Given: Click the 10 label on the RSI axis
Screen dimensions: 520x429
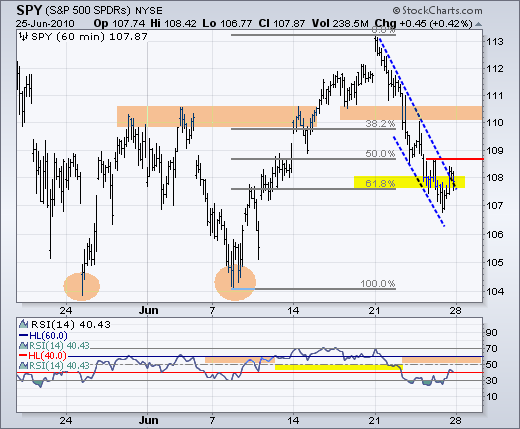Looking at the screenshot, I should pos(491,397).
